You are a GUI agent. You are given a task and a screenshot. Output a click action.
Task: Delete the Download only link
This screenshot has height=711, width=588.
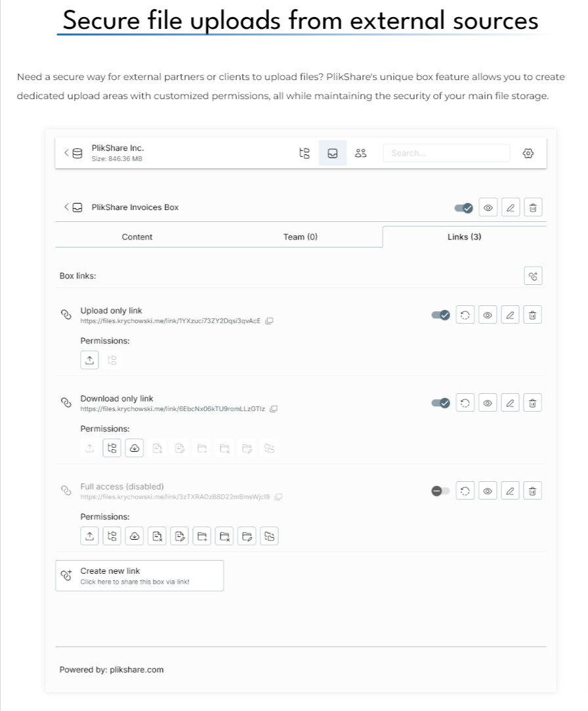pyautogui.click(x=533, y=403)
